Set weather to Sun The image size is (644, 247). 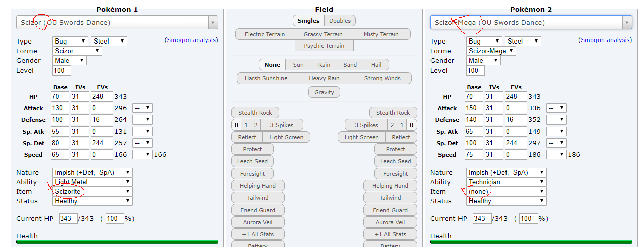click(x=298, y=65)
